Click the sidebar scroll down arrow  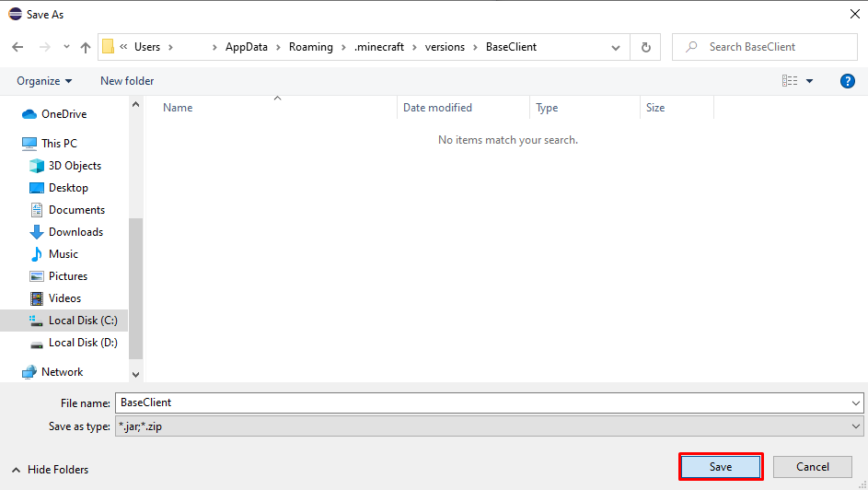(135, 375)
